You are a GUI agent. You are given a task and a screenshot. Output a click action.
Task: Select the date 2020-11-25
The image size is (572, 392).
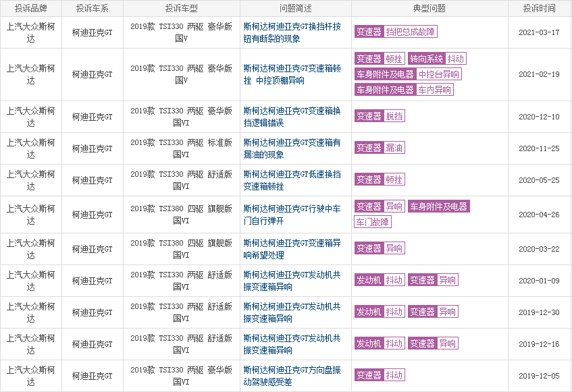tap(539, 148)
